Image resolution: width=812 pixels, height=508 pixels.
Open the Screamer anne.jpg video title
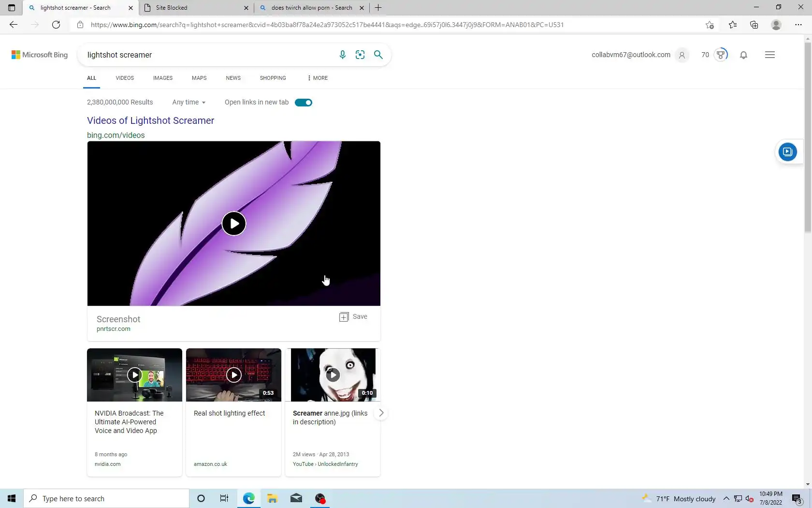click(330, 418)
